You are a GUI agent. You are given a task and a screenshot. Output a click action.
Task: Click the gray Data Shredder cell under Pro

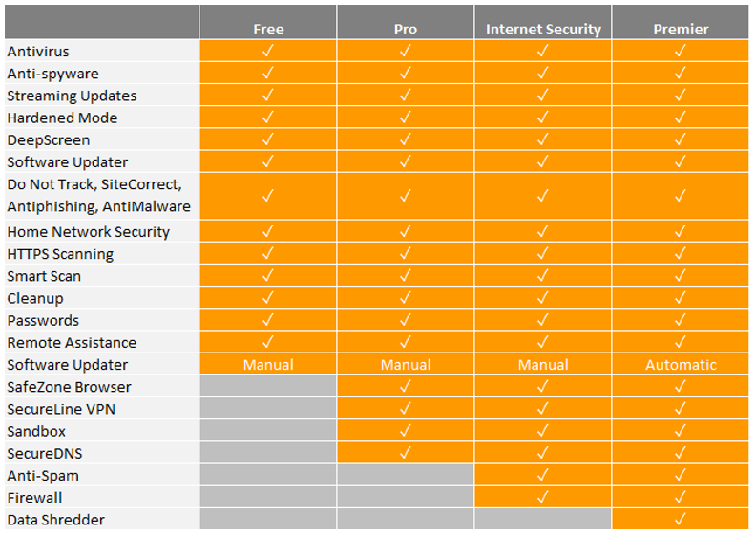406,519
